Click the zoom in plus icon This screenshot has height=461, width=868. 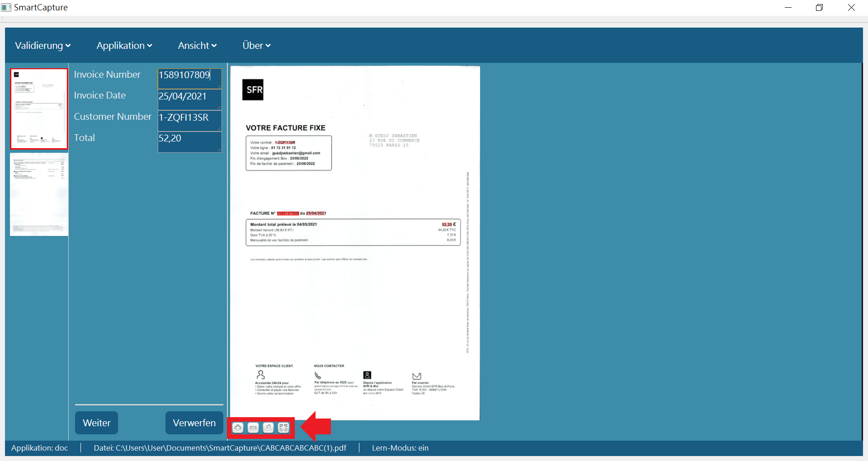click(238, 428)
